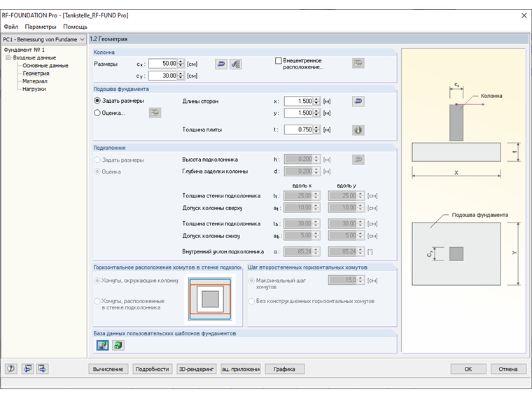Collapse the Входные данные tree node
The height and width of the screenshot is (399, 532).
[8, 57]
